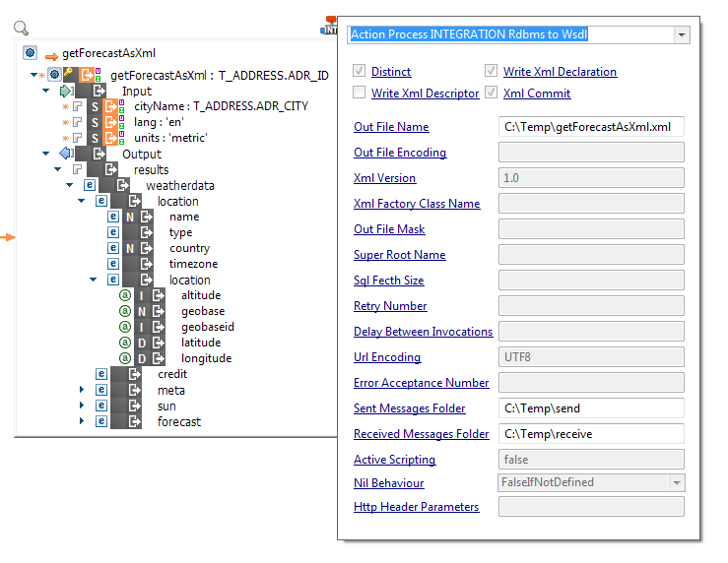Screen dimensions: 728x563
Task: Click the element icon beside credit
Action: [101, 374]
